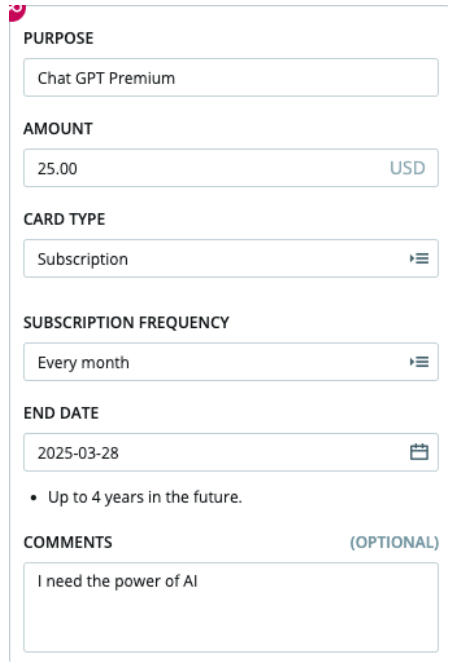The image size is (456, 664).
Task: Click the SUBSCRIPTION FREQUENCY label
Action: (126, 323)
